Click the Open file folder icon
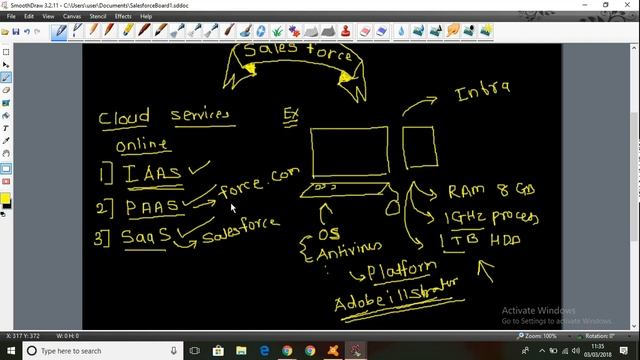This screenshot has height=360, width=640. coord(5,32)
